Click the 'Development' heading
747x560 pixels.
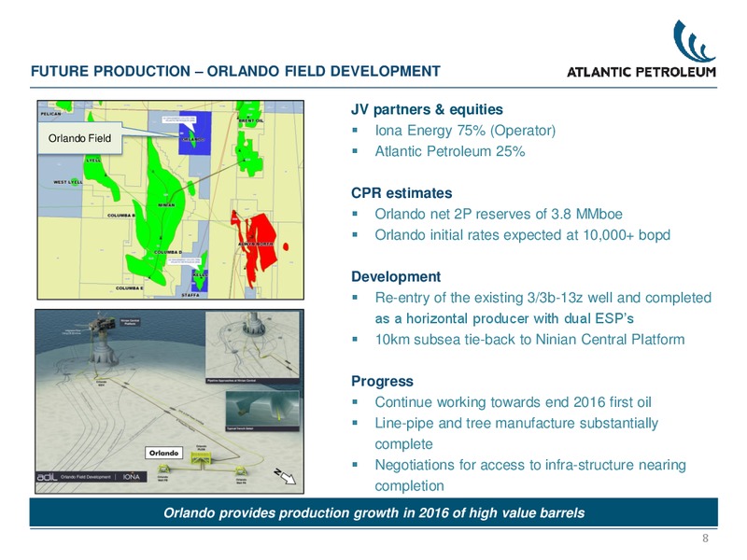point(396,276)
